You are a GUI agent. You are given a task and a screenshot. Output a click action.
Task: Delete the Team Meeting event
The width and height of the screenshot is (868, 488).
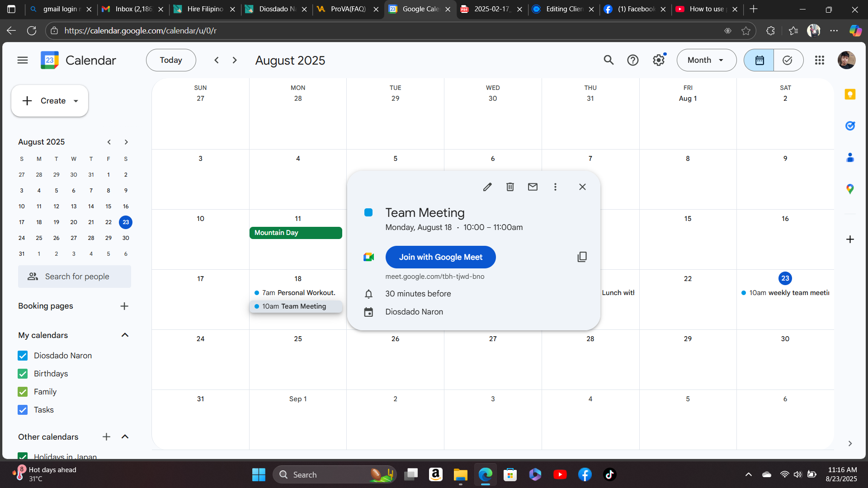510,187
